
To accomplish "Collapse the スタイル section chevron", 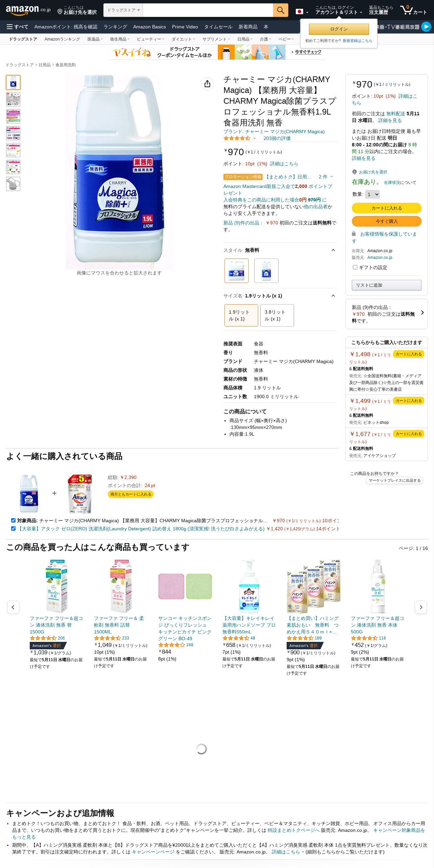I will (333, 250).
